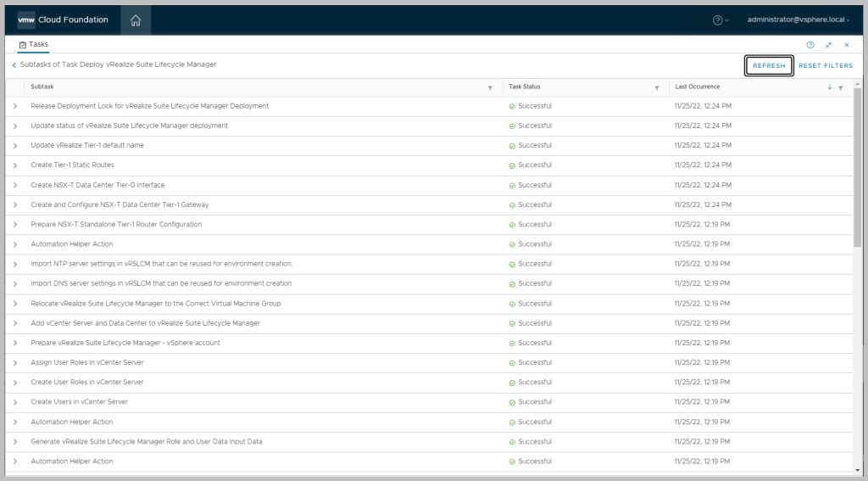The image size is (868, 481).
Task: Click scrollbar down arrow at bottom
Action: (858, 471)
